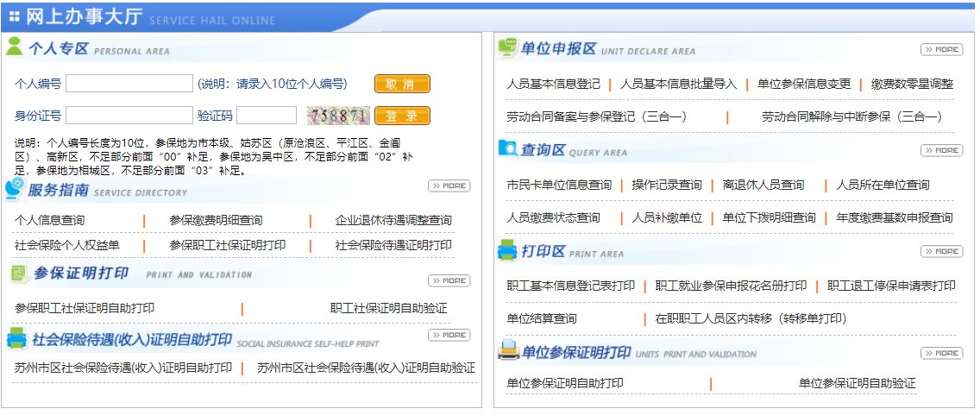Focus the 验证码 input field
The height and width of the screenshot is (415, 980).
click(x=267, y=115)
